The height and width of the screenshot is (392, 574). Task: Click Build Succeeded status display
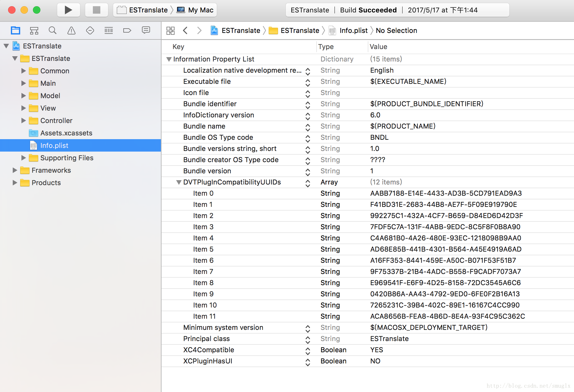(397, 10)
